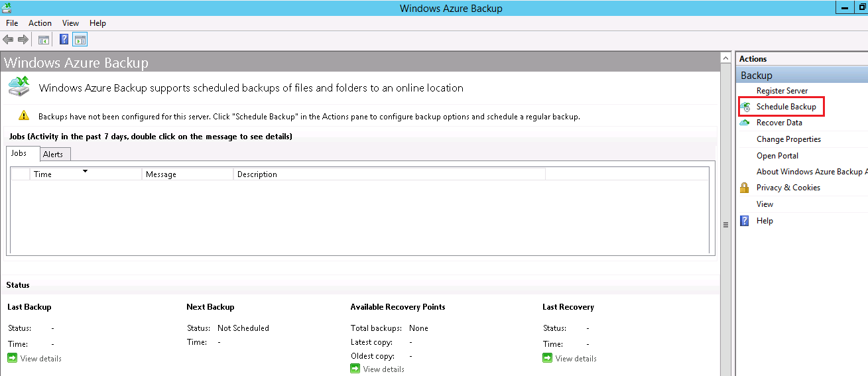868x376 pixels.
Task: Open View details under Last Recovery
Action: [576, 359]
